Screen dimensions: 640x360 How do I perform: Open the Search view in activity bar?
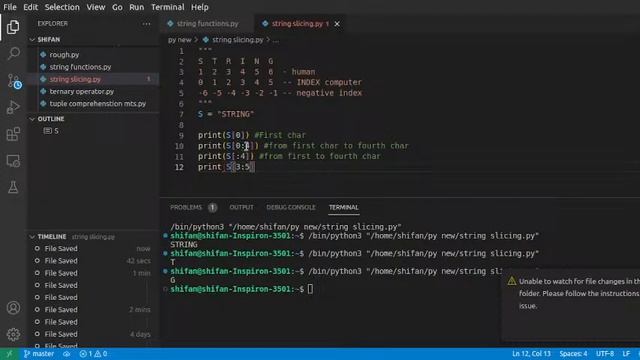[x=13, y=53]
